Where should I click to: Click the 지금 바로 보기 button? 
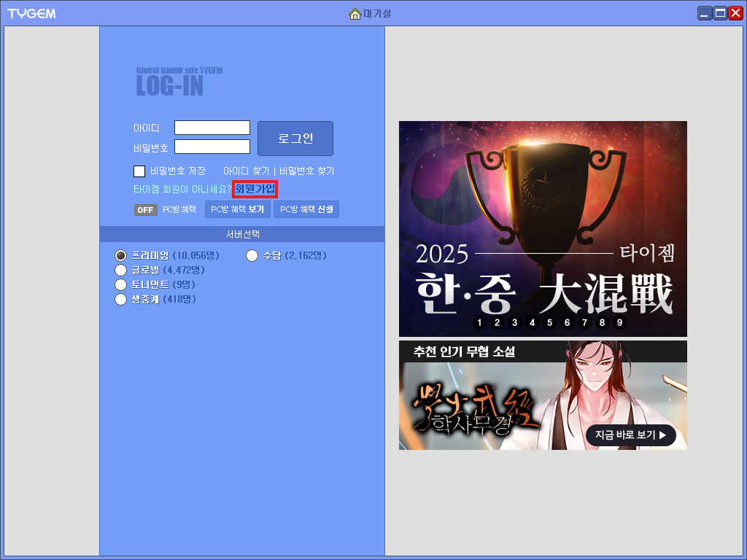tap(631, 435)
